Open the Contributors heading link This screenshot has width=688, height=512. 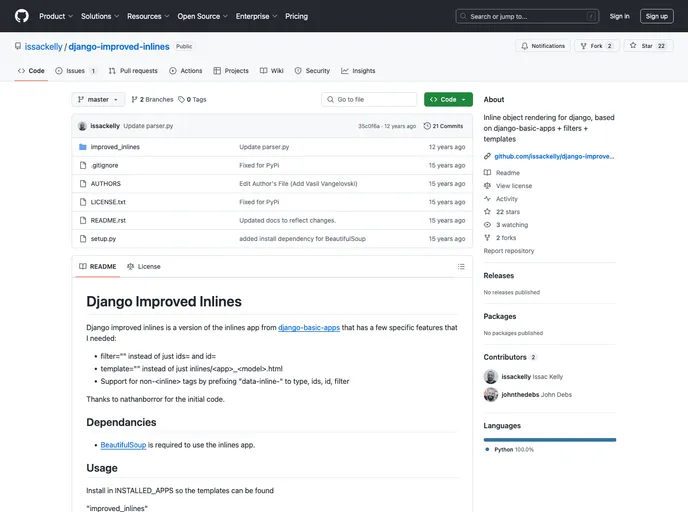click(509, 358)
